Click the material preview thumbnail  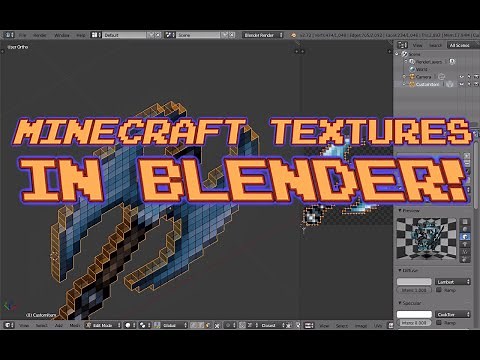[x=426, y=239]
